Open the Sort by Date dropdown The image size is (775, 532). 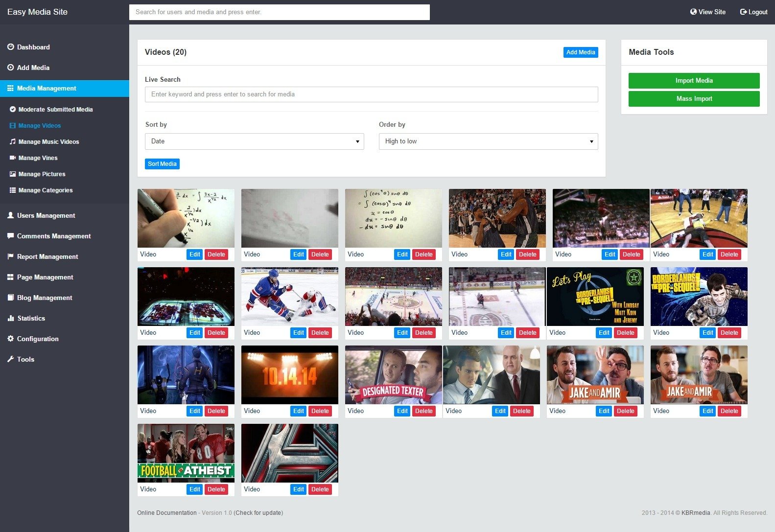[255, 141]
